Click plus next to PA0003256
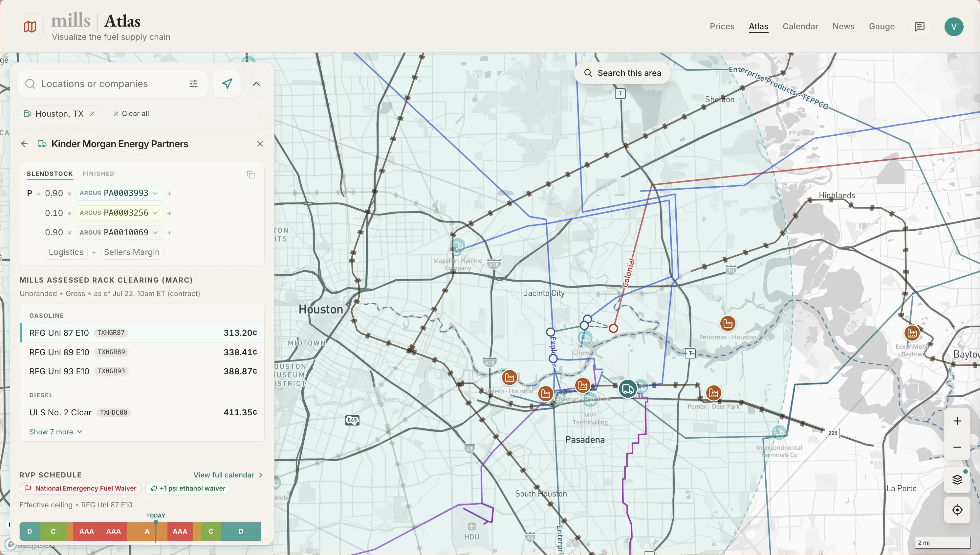980x555 pixels. [x=169, y=213]
